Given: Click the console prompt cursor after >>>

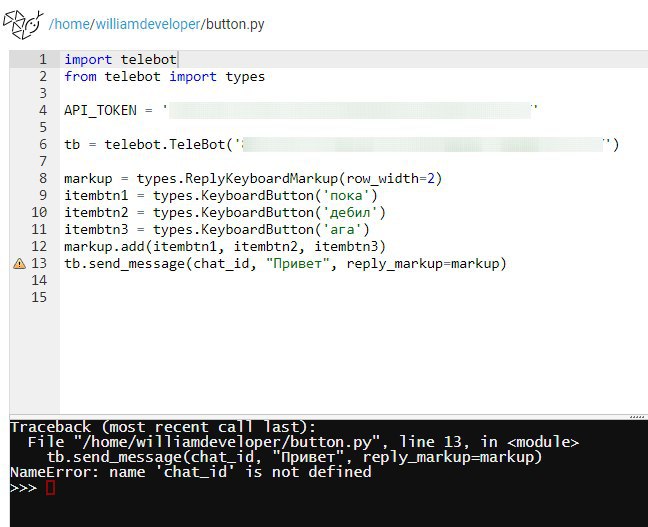Looking at the screenshot, I should pos(50,488).
